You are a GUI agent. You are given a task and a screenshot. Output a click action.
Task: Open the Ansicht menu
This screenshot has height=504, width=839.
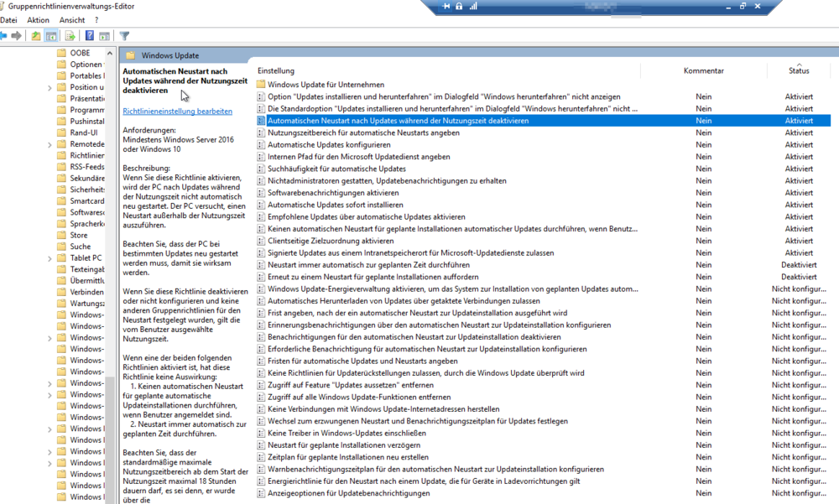(72, 20)
